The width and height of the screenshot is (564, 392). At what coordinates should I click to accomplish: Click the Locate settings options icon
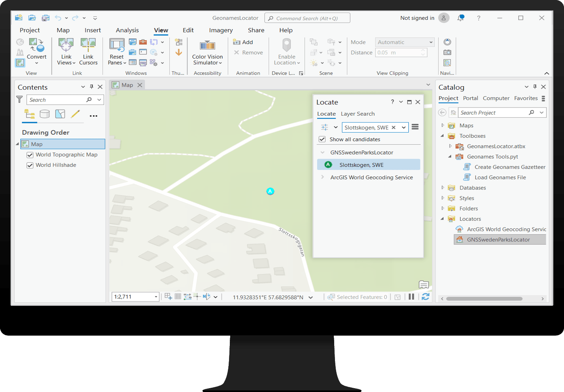click(325, 127)
